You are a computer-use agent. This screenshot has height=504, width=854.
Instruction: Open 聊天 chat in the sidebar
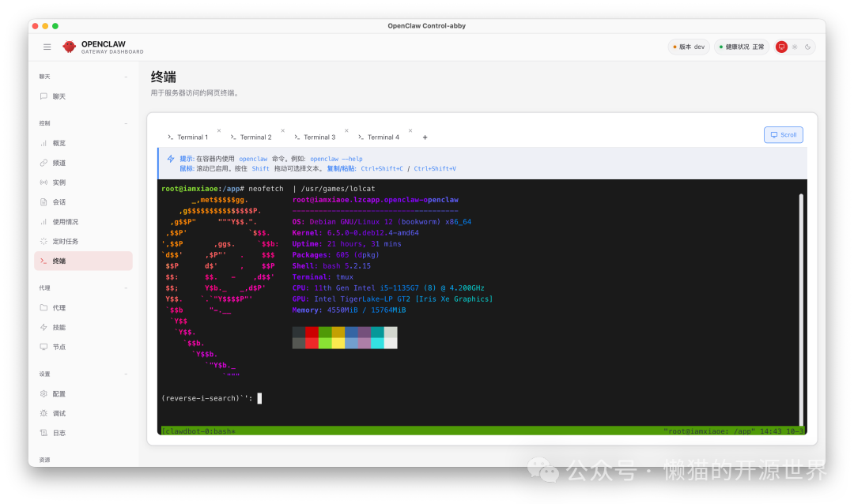[59, 96]
